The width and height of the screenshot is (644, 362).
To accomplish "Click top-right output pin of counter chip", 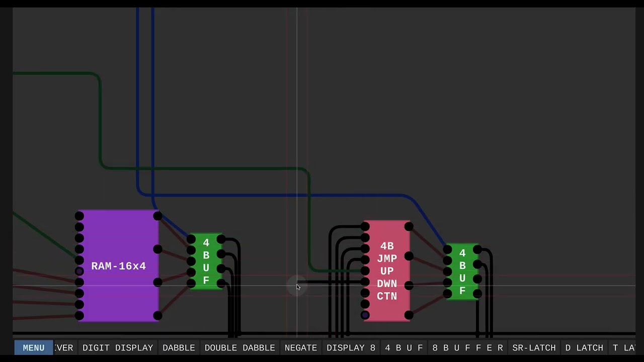I will pos(409,227).
